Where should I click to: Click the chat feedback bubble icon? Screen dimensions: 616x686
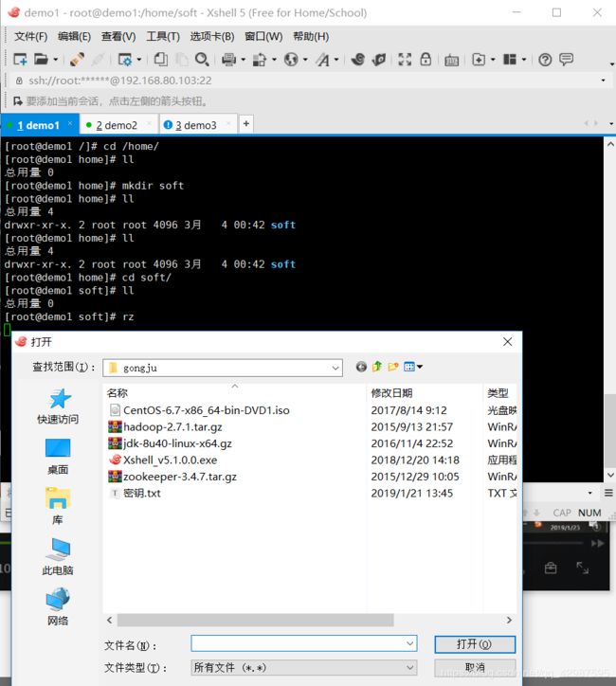click(566, 59)
